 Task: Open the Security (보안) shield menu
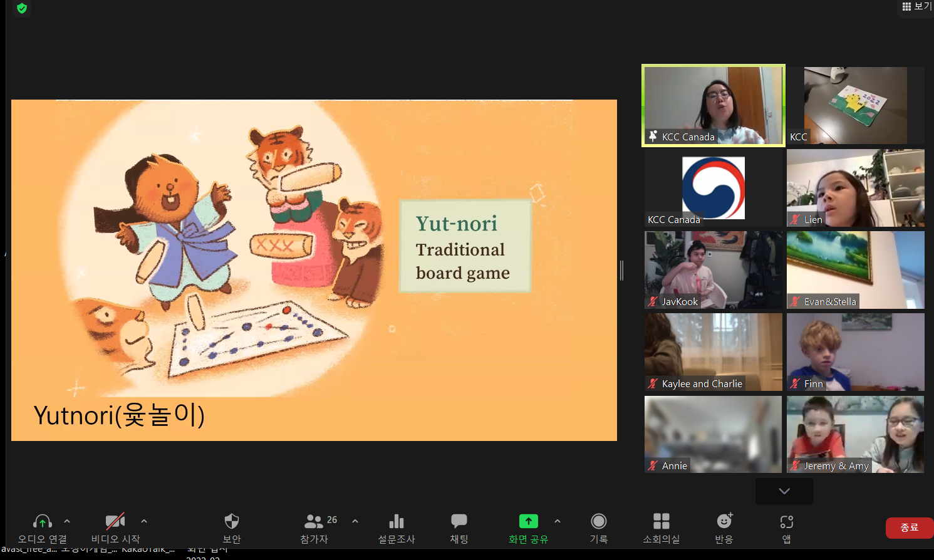[232, 521]
